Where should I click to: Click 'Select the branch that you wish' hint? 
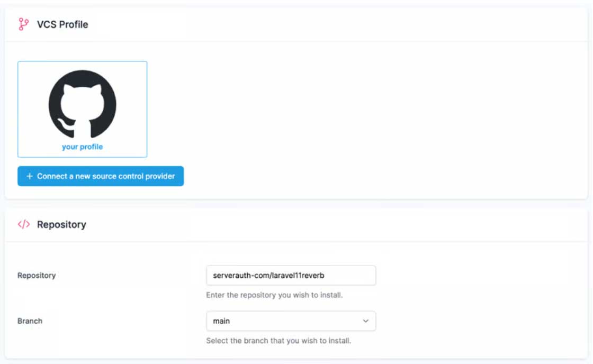[x=278, y=341]
